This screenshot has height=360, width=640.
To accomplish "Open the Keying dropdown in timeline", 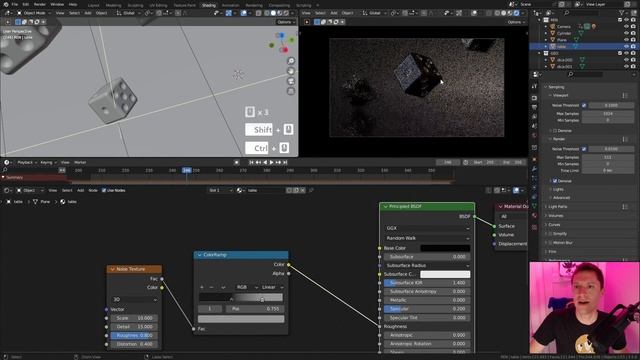I will (x=48, y=162).
